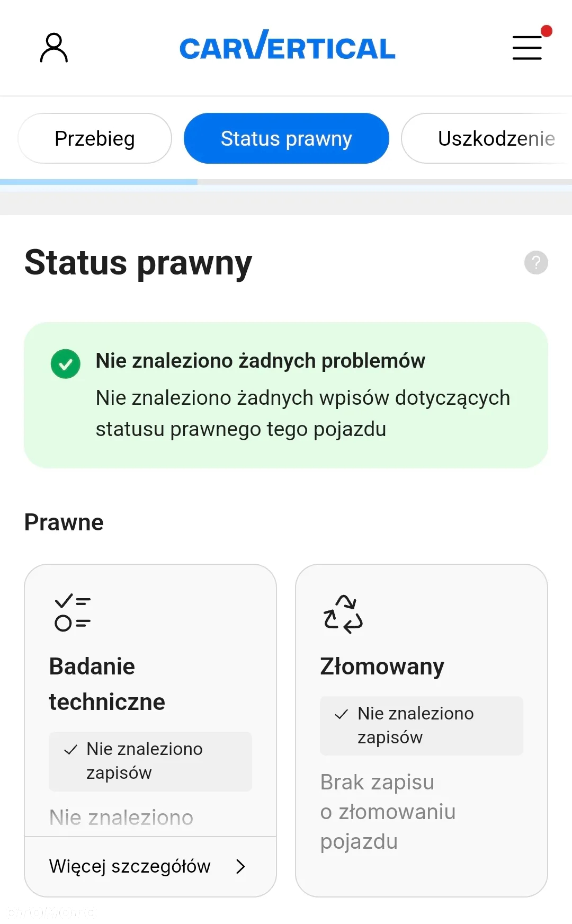Click the Złomowany card title
Screen dimensions: 572x924
(x=382, y=667)
